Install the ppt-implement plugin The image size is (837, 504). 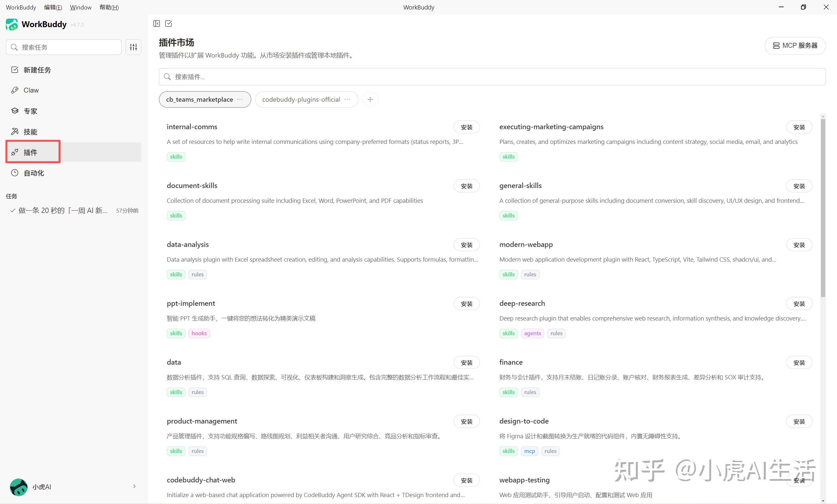[466, 304]
